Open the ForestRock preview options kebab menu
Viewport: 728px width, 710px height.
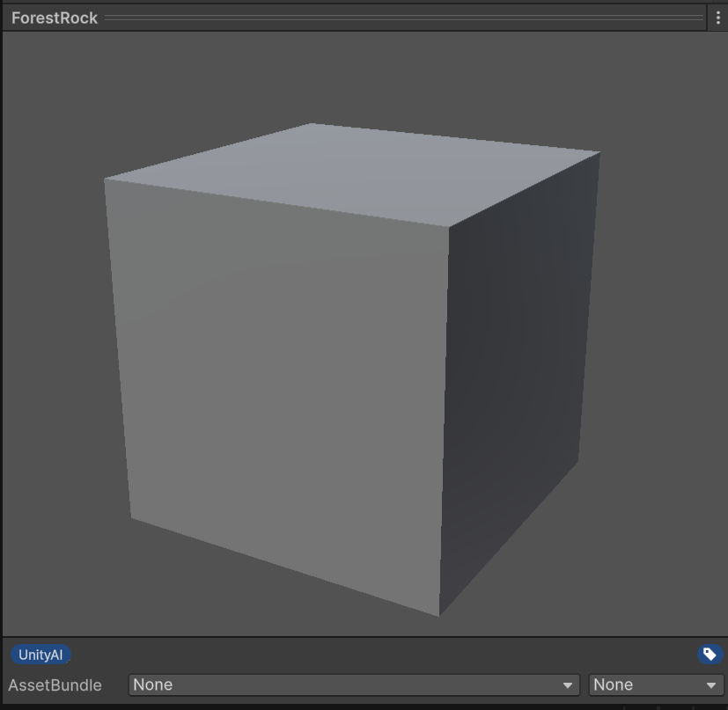pyautogui.click(x=717, y=18)
